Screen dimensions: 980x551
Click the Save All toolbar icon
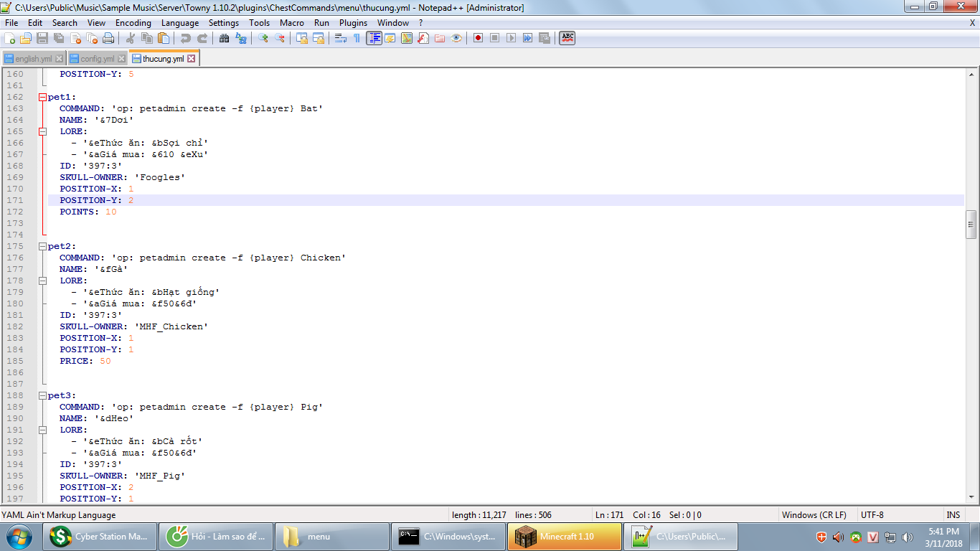click(x=59, y=38)
